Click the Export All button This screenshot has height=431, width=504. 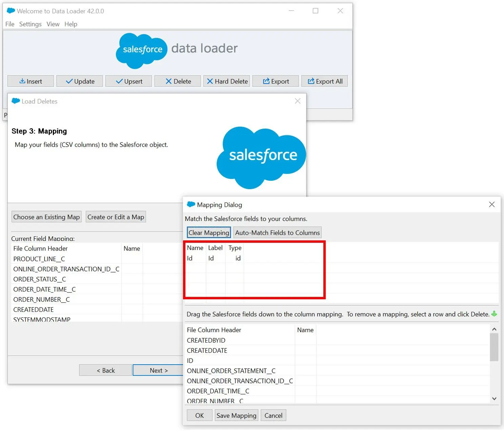pos(325,81)
